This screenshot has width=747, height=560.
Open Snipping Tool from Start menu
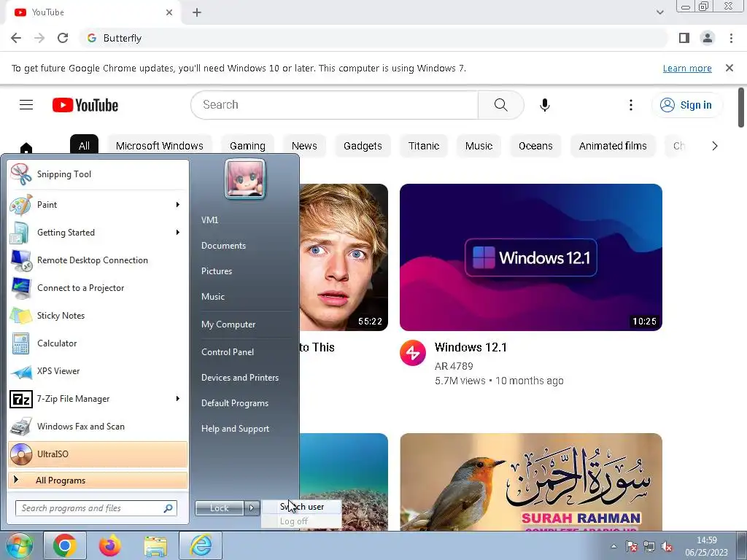pyautogui.click(x=98, y=174)
